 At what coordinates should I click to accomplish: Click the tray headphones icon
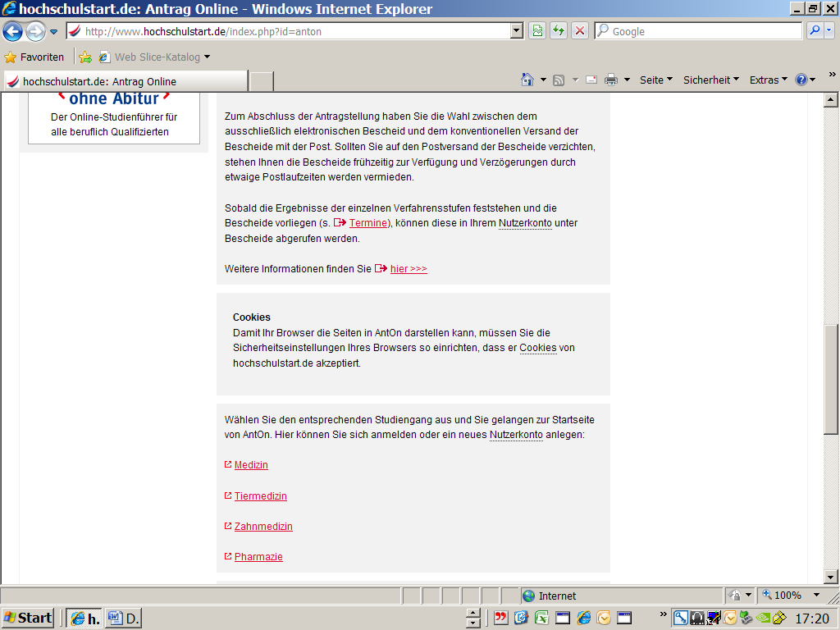tap(697, 619)
